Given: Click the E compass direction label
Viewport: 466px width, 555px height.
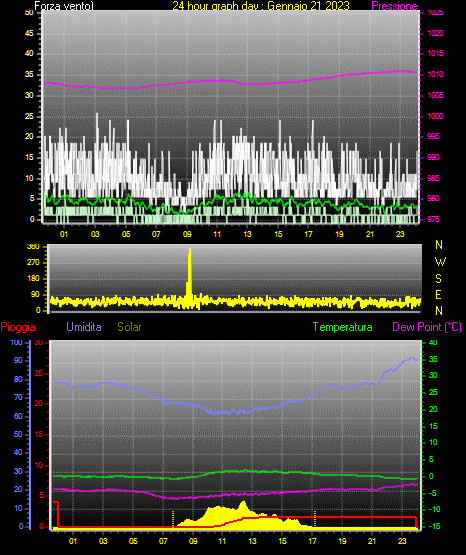Looking at the screenshot, I should click(438, 294).
